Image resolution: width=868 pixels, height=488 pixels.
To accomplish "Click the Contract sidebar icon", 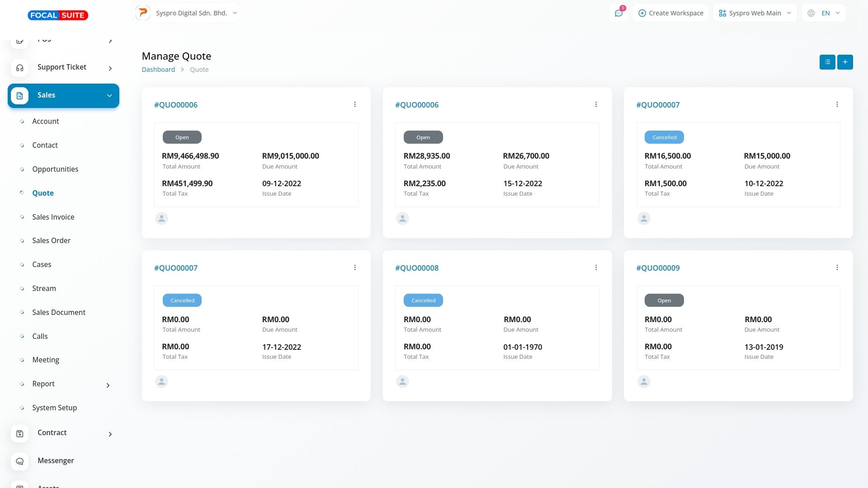I will 19,433.
